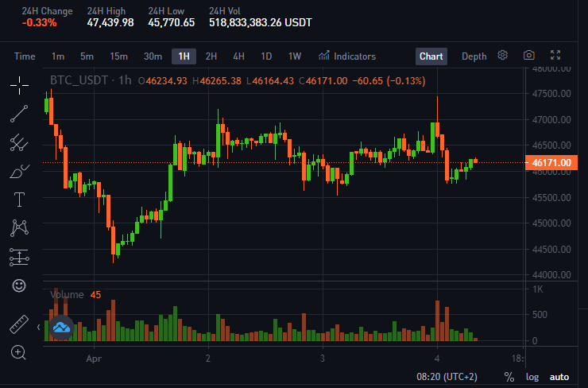
Task: Toggle auto scale mode
Action: 559,377
